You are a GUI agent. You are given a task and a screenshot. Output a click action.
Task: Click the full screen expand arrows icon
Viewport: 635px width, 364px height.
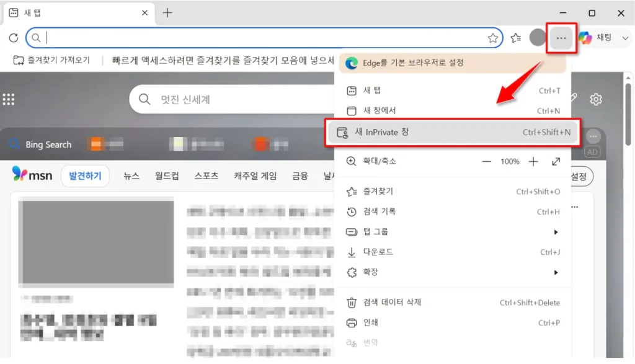tap(556, 162)
